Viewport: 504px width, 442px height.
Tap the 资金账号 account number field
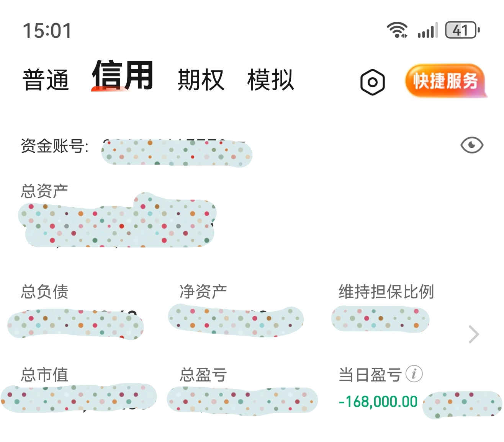177,153
